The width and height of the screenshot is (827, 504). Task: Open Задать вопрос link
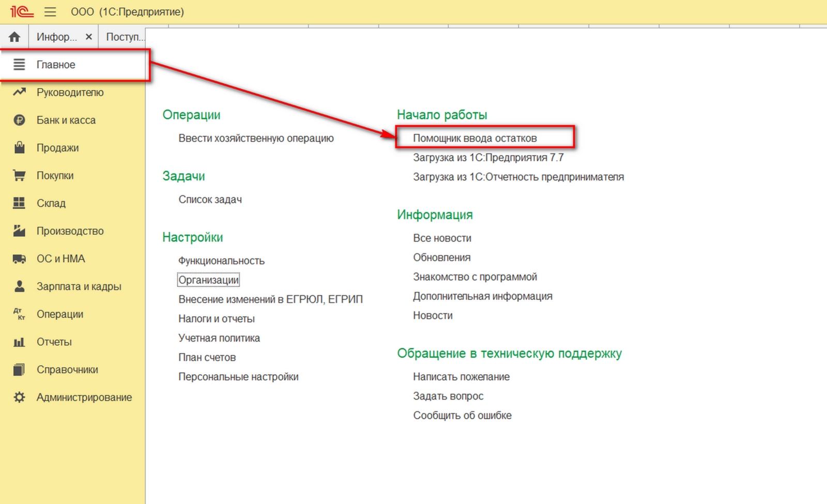(x=448, y=396)
